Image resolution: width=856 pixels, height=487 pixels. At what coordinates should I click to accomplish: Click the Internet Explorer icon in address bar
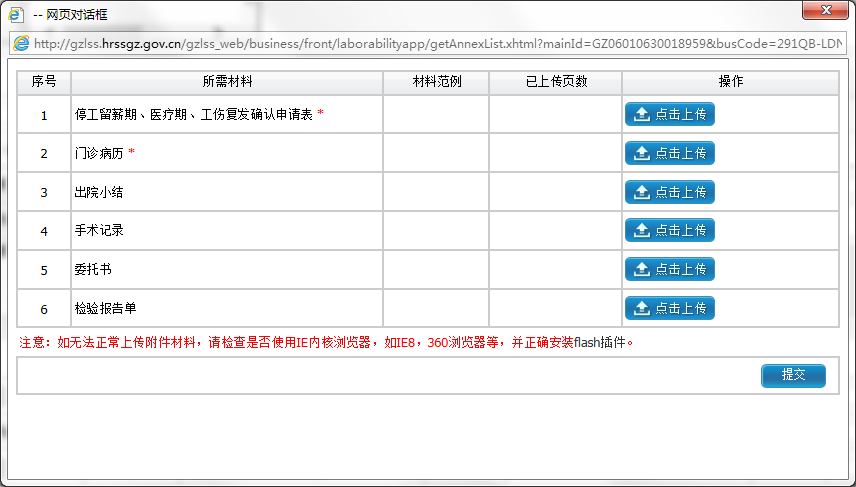21,44
